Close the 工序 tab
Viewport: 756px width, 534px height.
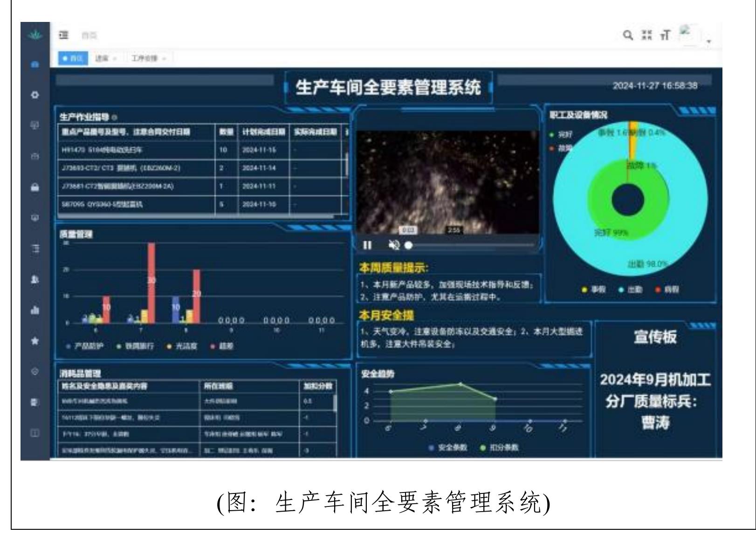coord(165,59)
